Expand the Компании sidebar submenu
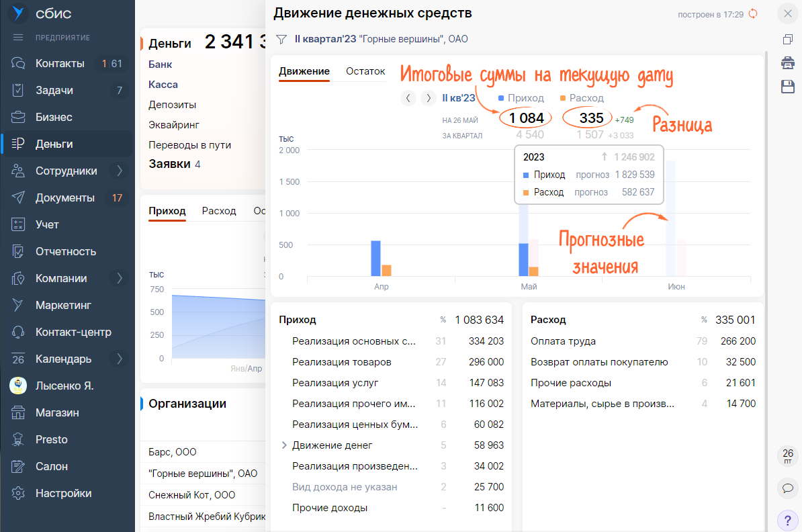The image size is (802, 532). pyautogui.click(x=120, y=278)
